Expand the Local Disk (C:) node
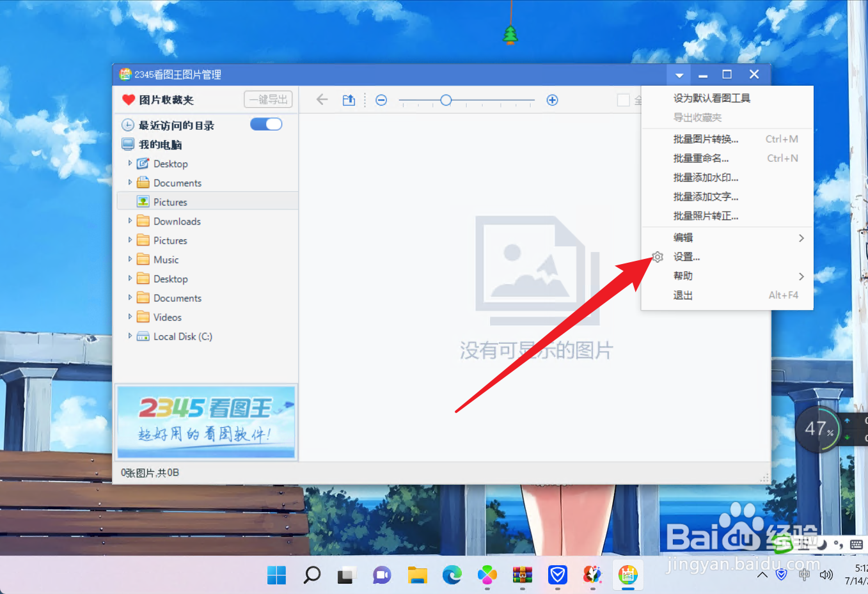 point(130,336)
